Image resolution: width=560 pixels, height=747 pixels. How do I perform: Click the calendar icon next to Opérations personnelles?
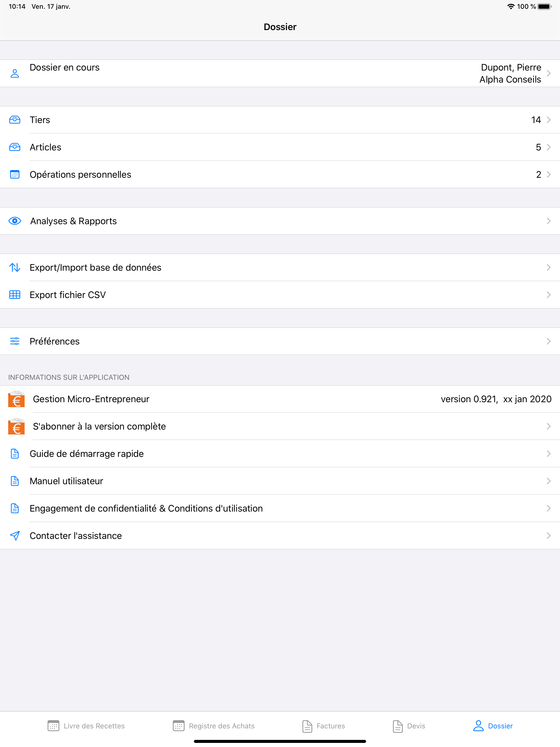pyautogui.click(x=15, y=174)
